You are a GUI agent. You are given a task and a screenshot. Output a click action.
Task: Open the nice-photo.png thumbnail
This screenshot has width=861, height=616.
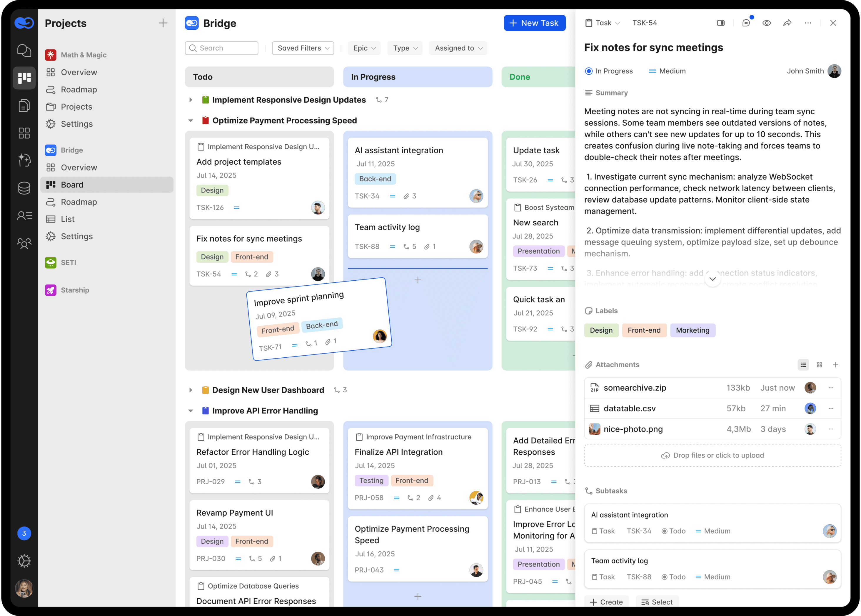coord(594,429)
